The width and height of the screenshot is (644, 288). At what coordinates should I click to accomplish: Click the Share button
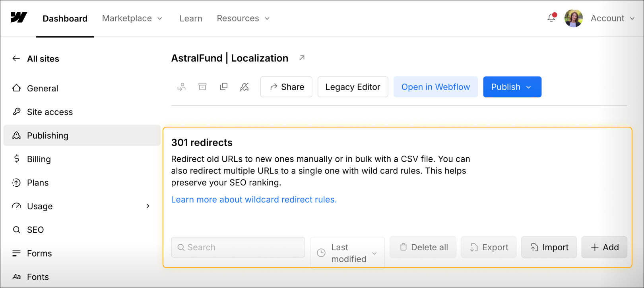pyautogui.click(x=286, y=87)
